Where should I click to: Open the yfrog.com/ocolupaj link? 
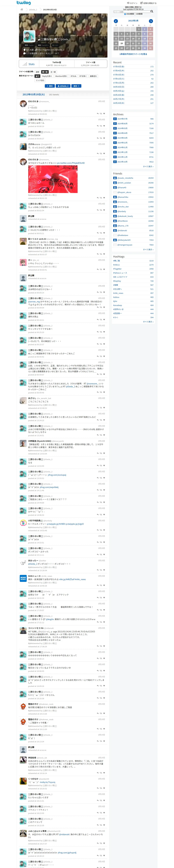tap(57, 475)
